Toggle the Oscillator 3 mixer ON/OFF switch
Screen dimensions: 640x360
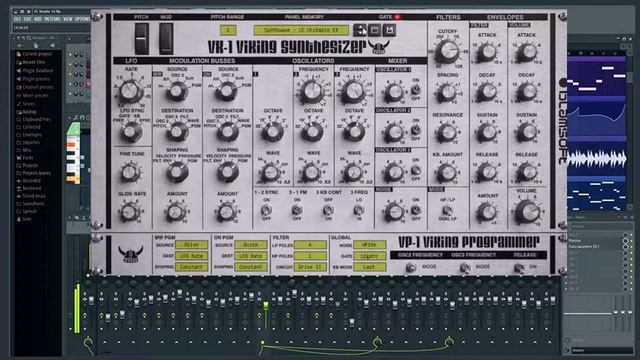pos(416,170)
